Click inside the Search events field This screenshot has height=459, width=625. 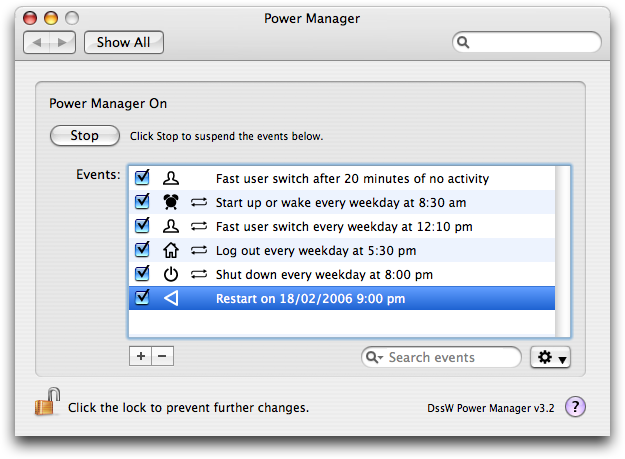[x=450, y=358]
